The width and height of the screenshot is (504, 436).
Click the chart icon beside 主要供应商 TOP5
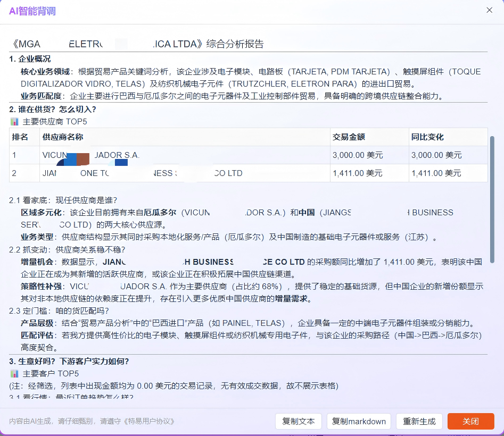[x=14, y=121]
